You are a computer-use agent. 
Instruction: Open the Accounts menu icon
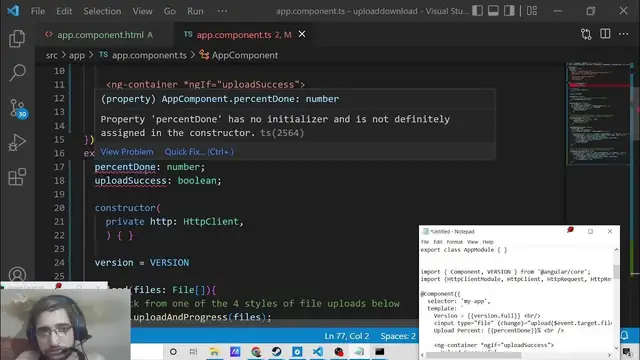click(17, 274)
